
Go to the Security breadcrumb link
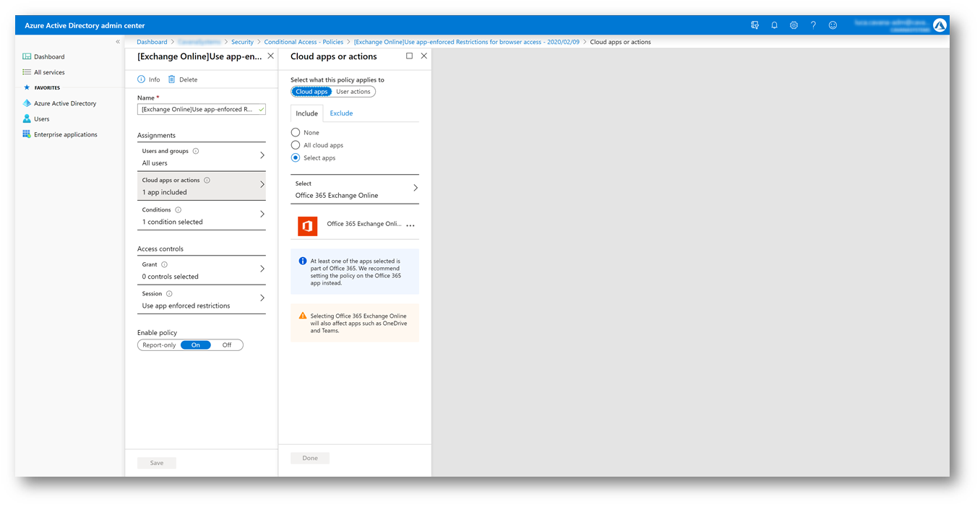pos(243,42)
